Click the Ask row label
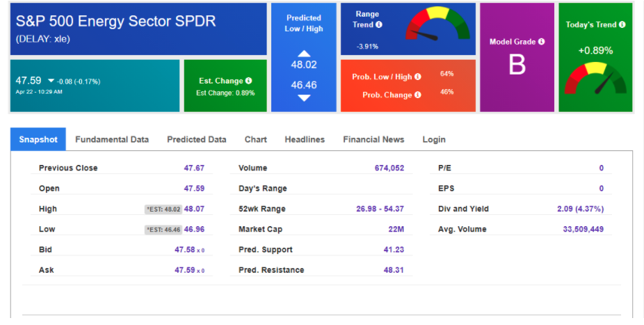 47,270
